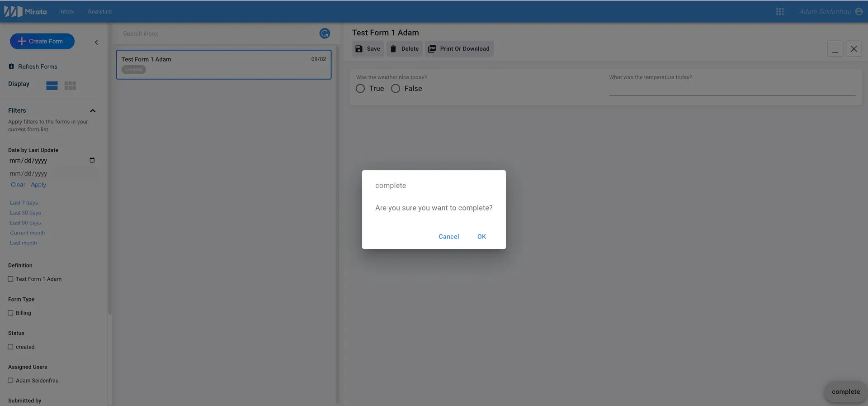This screenshot has height=406, width=868.
Task: Check the created status filter
Action: click(10, 347)
